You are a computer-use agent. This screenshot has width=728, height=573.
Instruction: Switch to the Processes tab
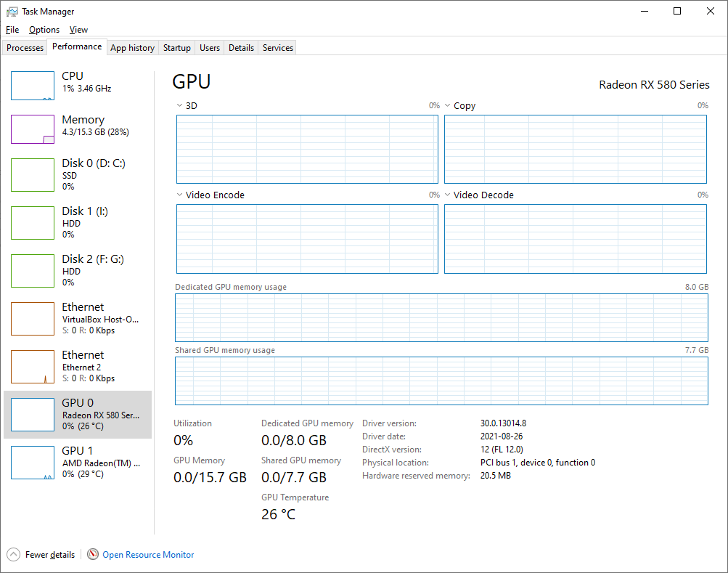(x=25, y=48)
